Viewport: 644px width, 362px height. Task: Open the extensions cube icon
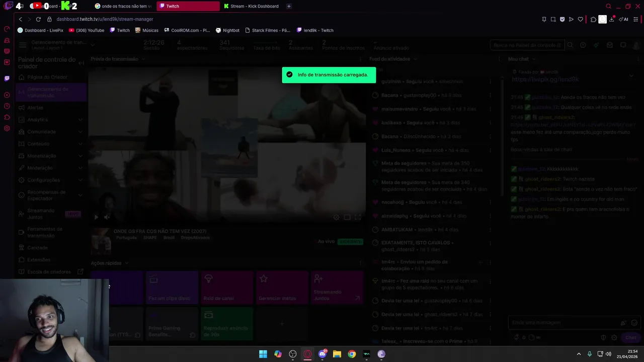pyautogui.click(x=593, y=19)
